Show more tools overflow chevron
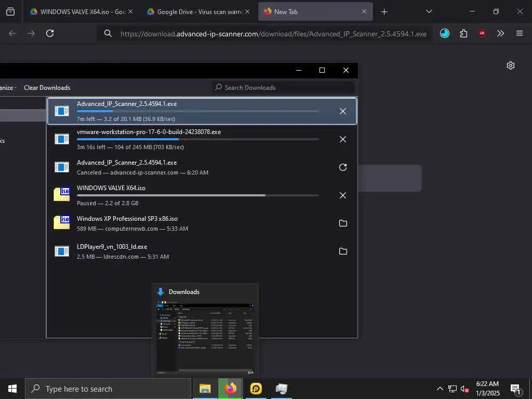This screenshot has width=532, height=399. click(x=500, y=33)
